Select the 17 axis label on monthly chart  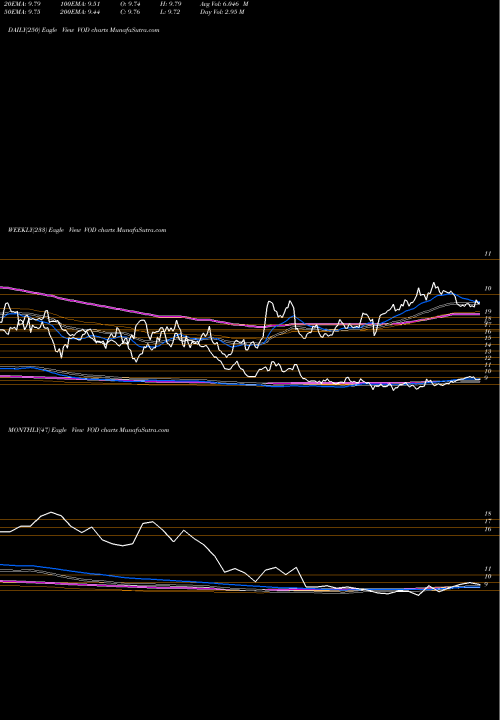coord(489,521)
